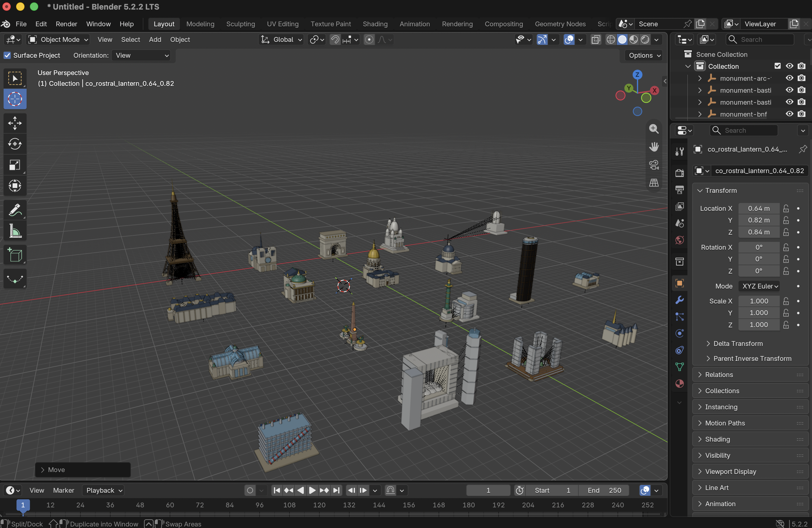Open the Physics properties tab
812x528 pixels.
(679, 333)
